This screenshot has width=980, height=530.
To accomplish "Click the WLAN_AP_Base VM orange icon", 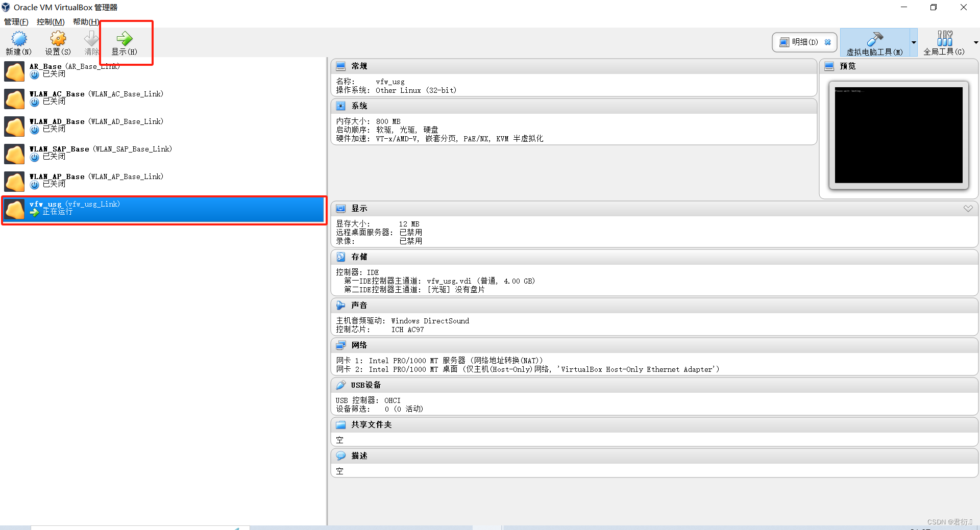I will click(x=15, y=182).
